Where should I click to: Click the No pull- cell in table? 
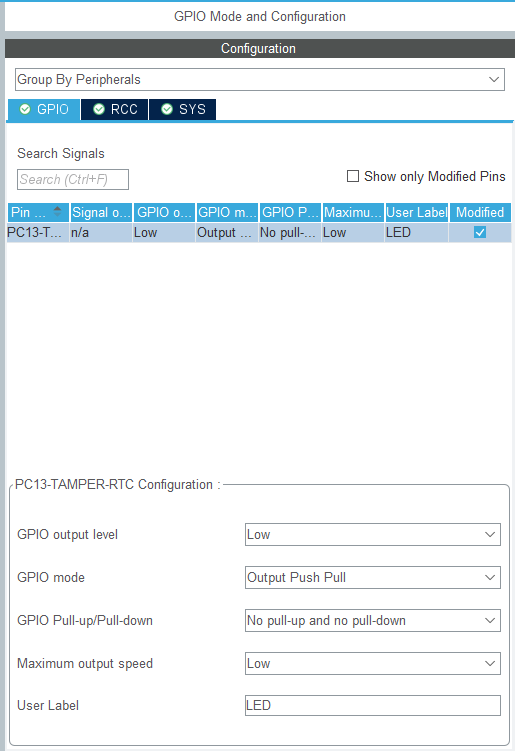click(x=290, y=233)
